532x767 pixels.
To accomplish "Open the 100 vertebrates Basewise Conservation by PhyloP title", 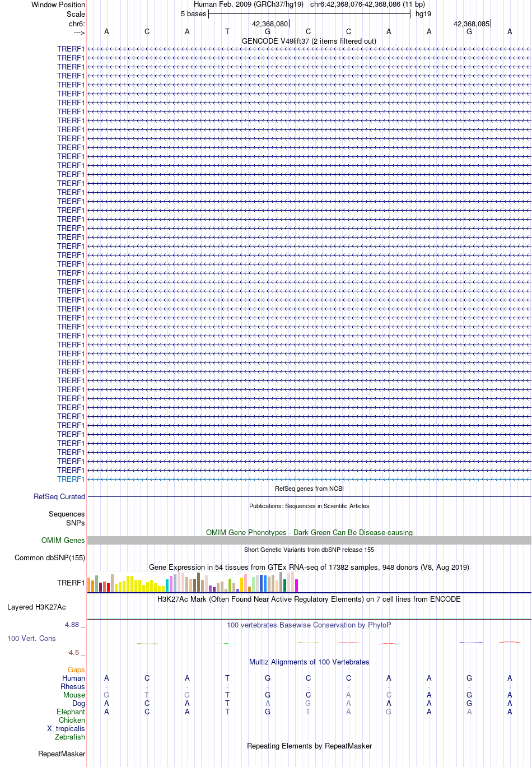I will 309,625.
